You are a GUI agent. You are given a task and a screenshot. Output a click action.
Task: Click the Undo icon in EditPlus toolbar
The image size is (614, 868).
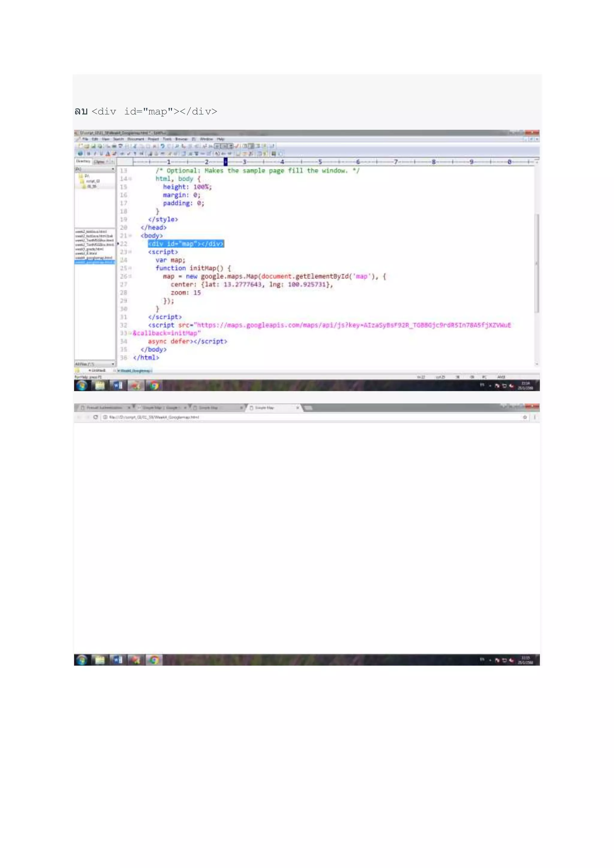(162, 146)
